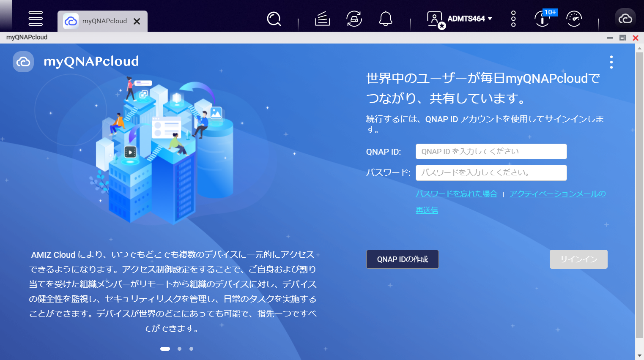The width and height of the screenshot is (644, 360).
Task: Expand the ADMTS464 user dropdown
Action: 470,19
